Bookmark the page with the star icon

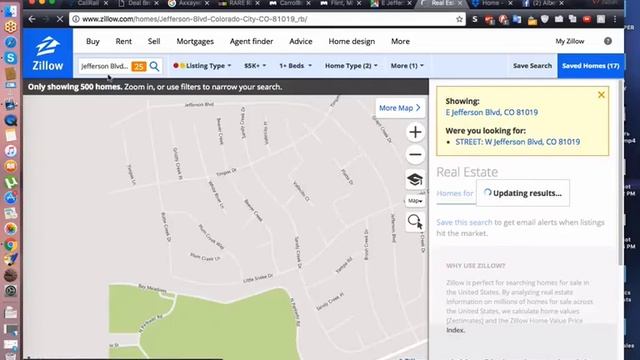click(459, 19)
